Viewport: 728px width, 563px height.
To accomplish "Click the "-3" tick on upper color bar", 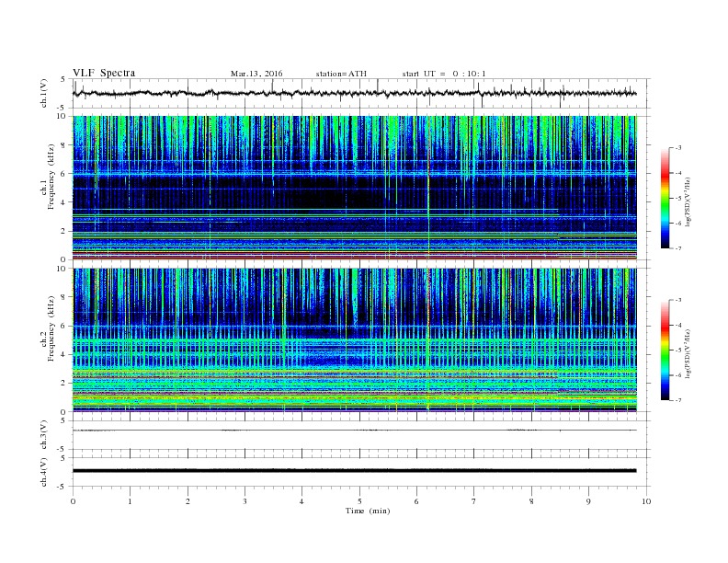I will point(677,148).
